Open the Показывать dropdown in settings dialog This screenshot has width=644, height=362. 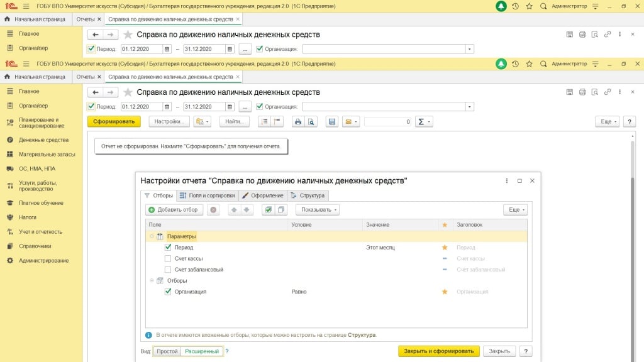pyautogui.click(x=318, y=210)
